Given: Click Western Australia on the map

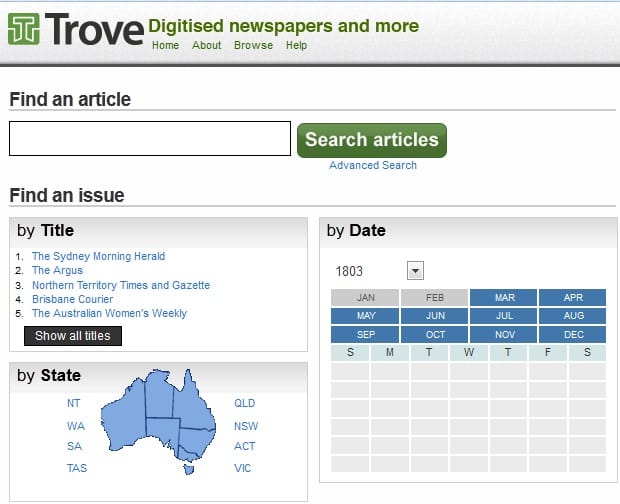Looking at the screenshot, I should click(125, 415).
